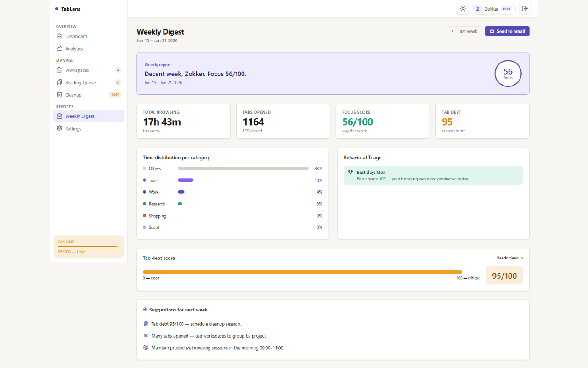This screenshot has width=588, height=368.
Task: Click the TabLens logo dot
Action: click(57, 9)
